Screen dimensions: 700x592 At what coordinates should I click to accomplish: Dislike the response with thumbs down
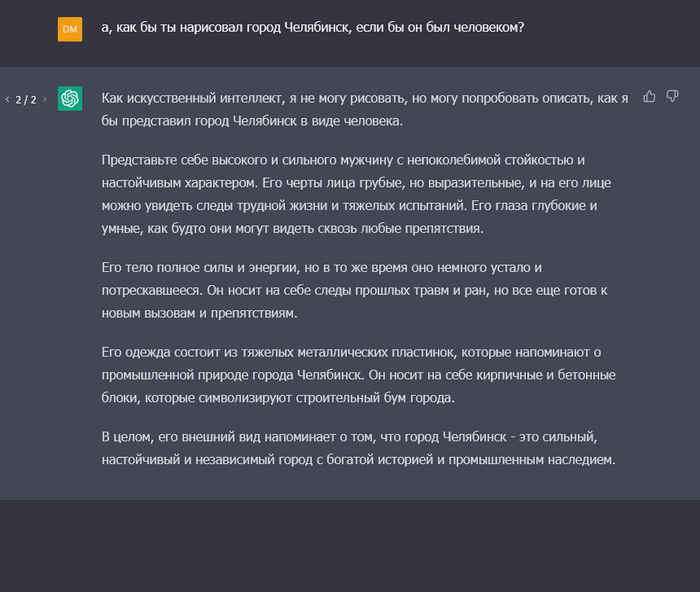672,97
